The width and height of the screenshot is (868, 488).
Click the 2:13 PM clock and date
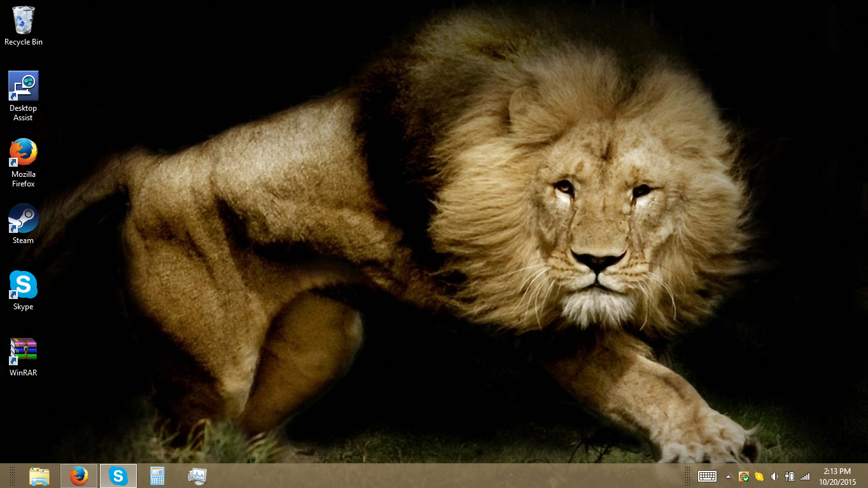point(837,476)
